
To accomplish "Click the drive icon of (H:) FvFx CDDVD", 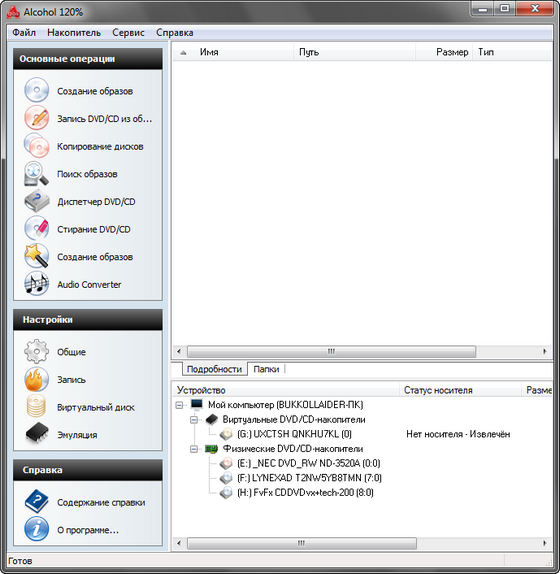I will [226, 492].
